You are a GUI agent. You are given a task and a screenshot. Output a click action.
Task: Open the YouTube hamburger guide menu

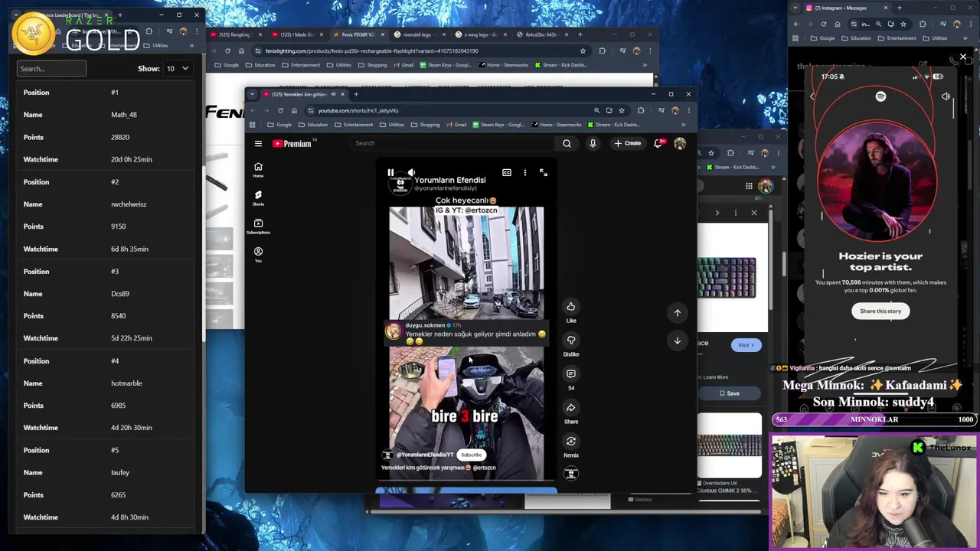pyautogui.click(x=258, y=143)
